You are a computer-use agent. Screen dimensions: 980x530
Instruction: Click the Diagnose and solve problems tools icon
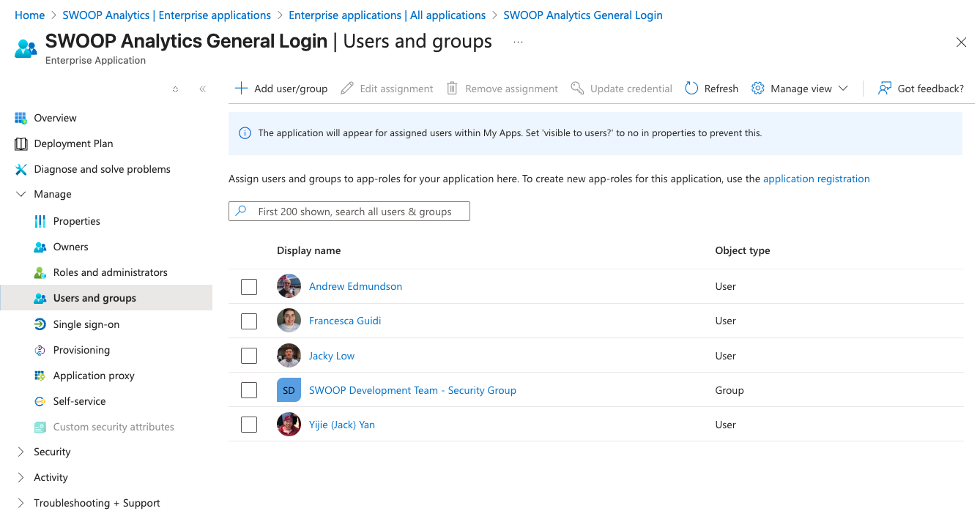coord(21,169)
